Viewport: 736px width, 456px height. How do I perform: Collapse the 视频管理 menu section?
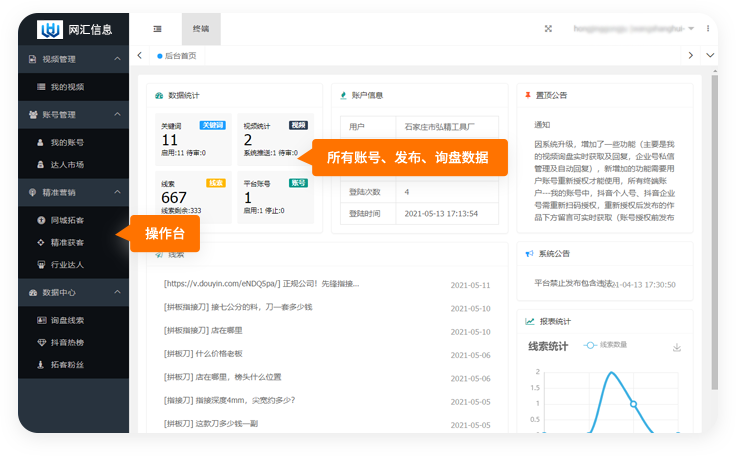(x=74, y=59)
